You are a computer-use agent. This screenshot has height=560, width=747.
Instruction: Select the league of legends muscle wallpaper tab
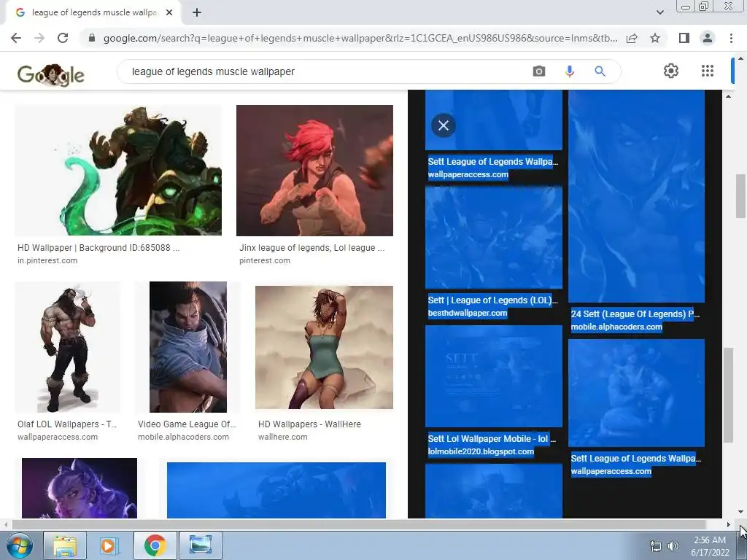(94, 12)
